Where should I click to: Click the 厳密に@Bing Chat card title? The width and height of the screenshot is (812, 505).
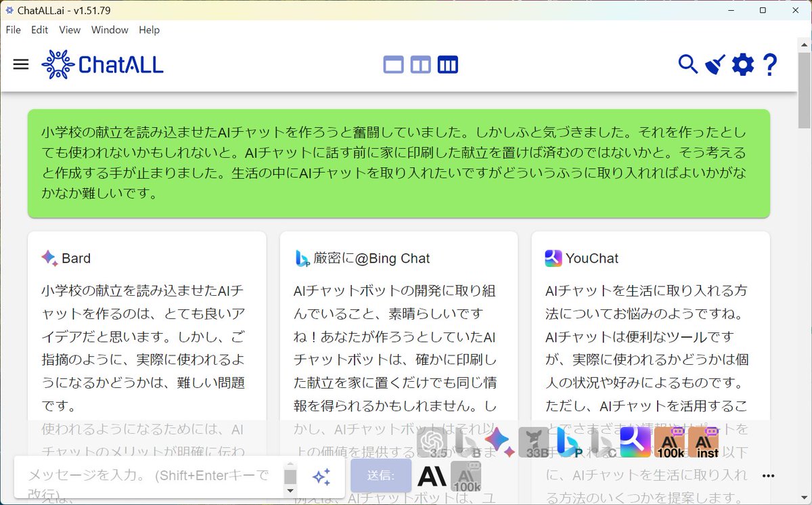[371, 258]
